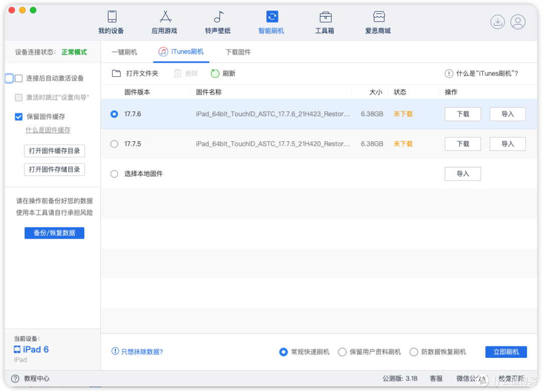Open the 铃声壁纸 ringtones section
The height and width of the screenshot is (392, 542).
click(218, 22)
